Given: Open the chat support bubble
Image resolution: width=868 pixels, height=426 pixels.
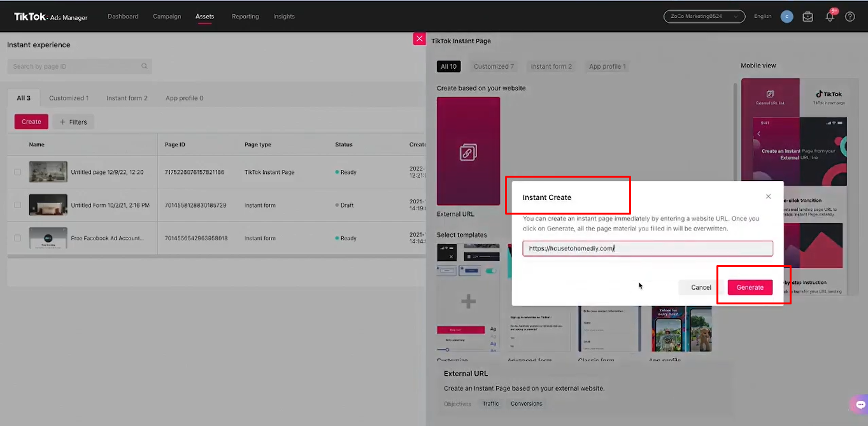Looking at the screenshot, I should [x=858, y=404].
